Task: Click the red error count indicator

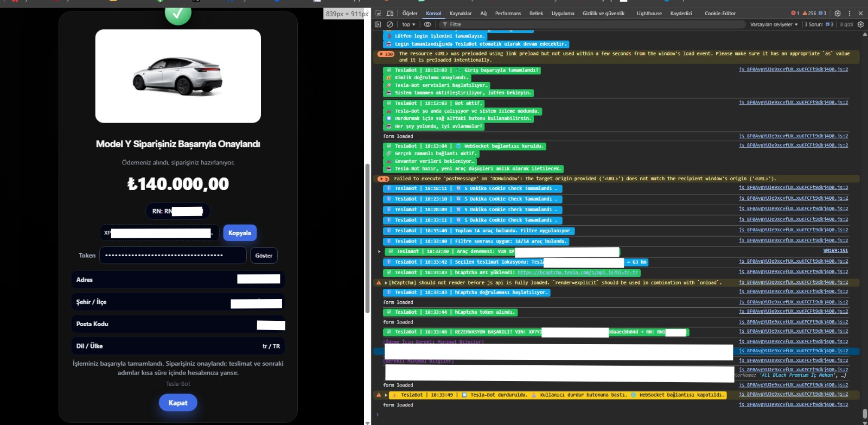Action: point(795,14)
